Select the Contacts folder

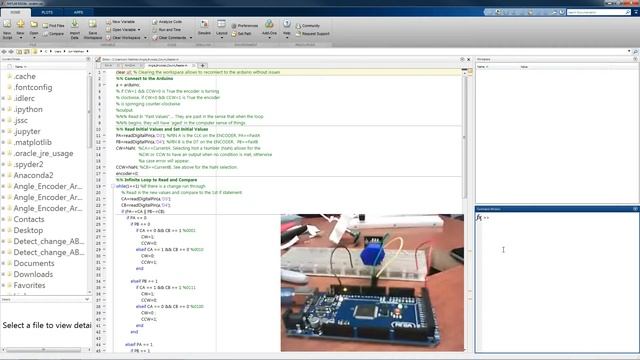(29, 220)
